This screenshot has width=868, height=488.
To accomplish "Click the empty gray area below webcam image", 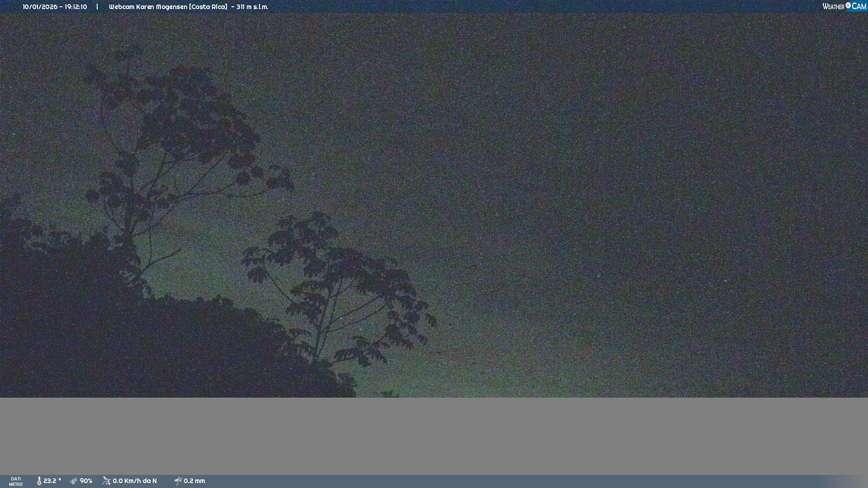I will pos(434,436).
